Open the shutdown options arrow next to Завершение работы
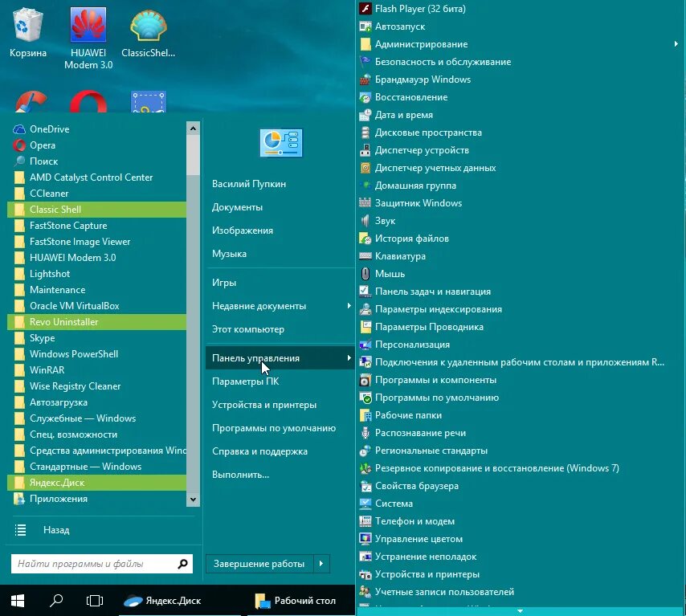686x616 pixels. point(321,564)
